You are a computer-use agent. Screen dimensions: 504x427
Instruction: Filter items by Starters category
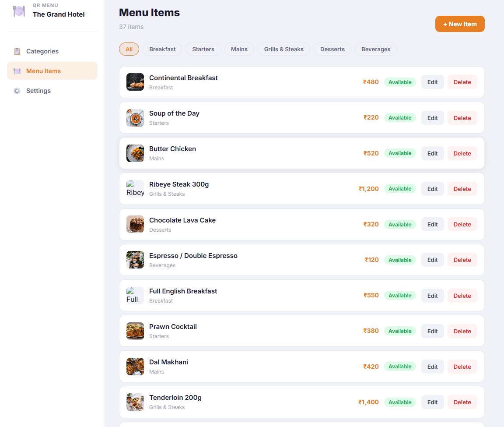pos(203,49)
